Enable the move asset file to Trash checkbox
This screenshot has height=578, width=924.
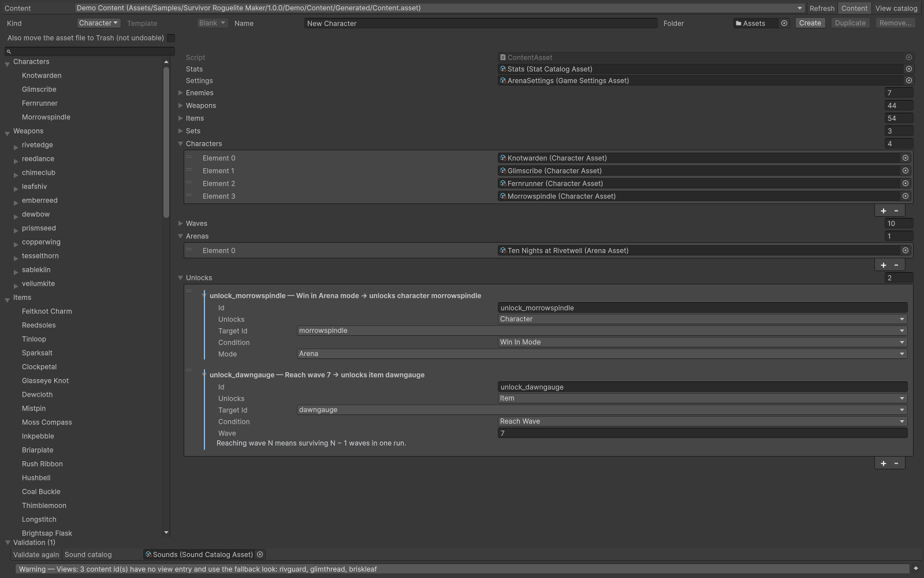pyautogui.click(x=171, y=38)
